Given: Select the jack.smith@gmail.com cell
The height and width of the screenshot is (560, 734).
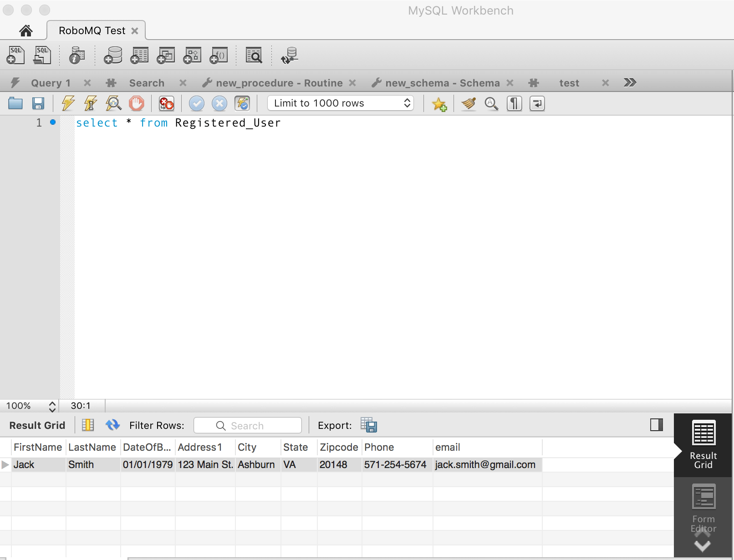Looking at the screenshot, I should coord(487,465).
